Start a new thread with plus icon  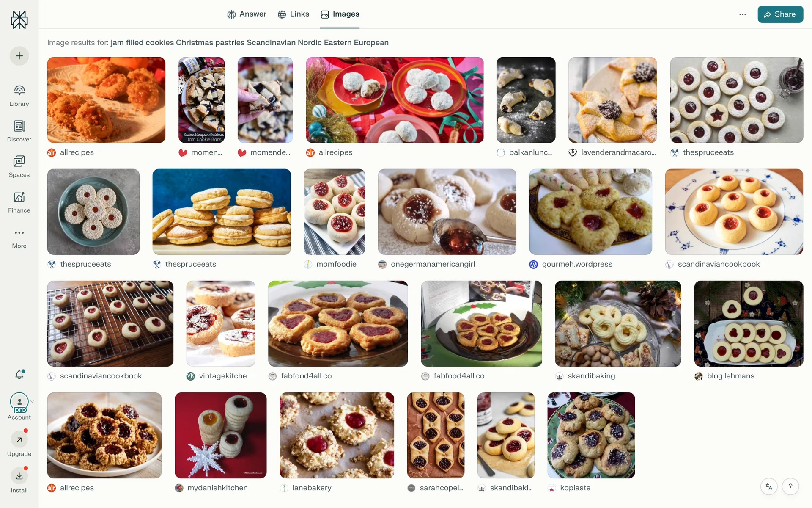tap(19, 56)
